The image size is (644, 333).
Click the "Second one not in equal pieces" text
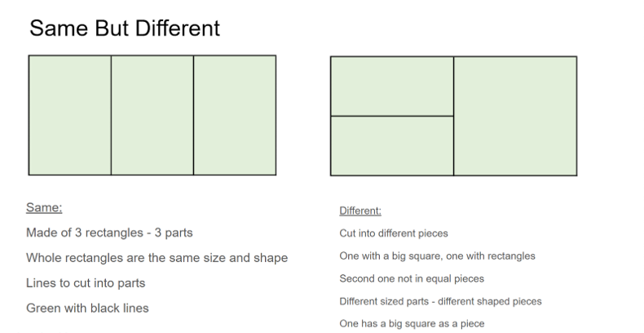click(x=412, y=278)
